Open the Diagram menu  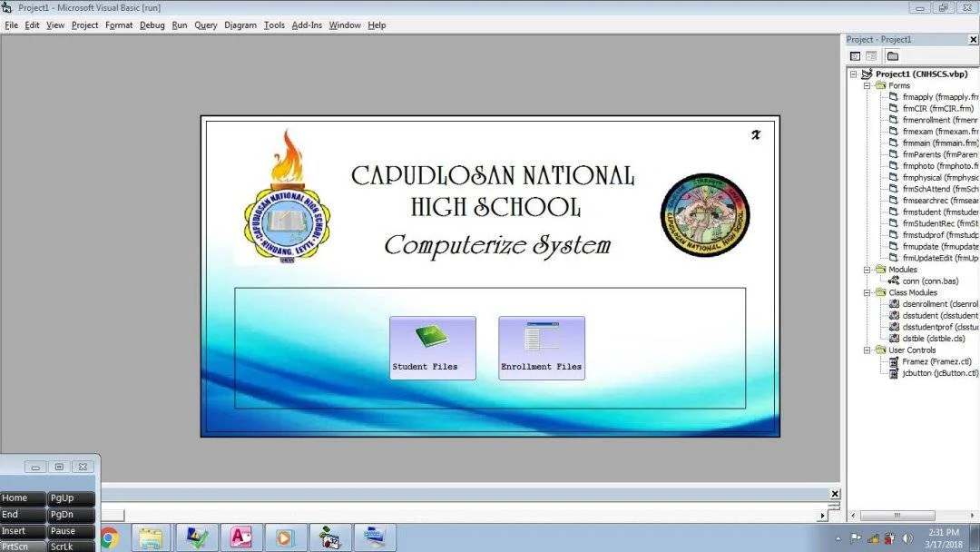click(240, 25)
